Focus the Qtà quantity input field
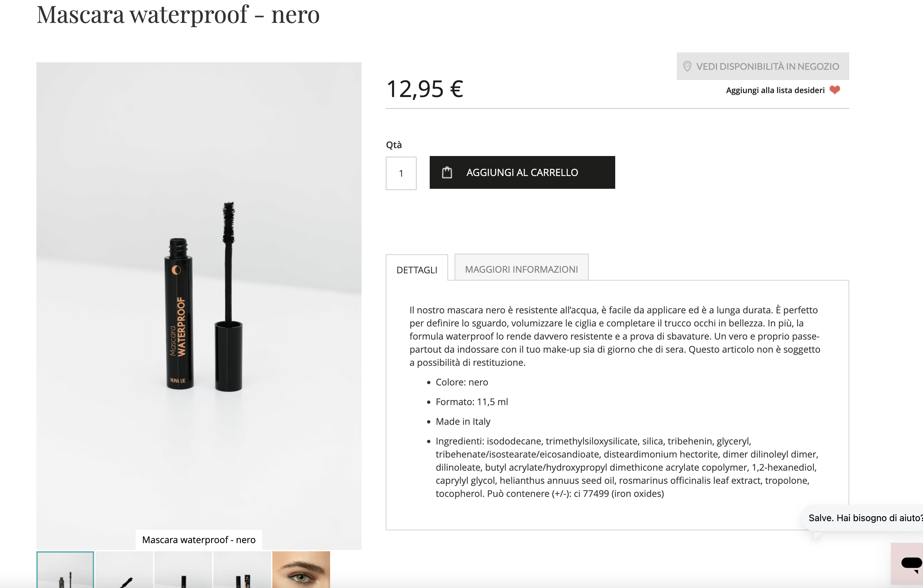 401,173
